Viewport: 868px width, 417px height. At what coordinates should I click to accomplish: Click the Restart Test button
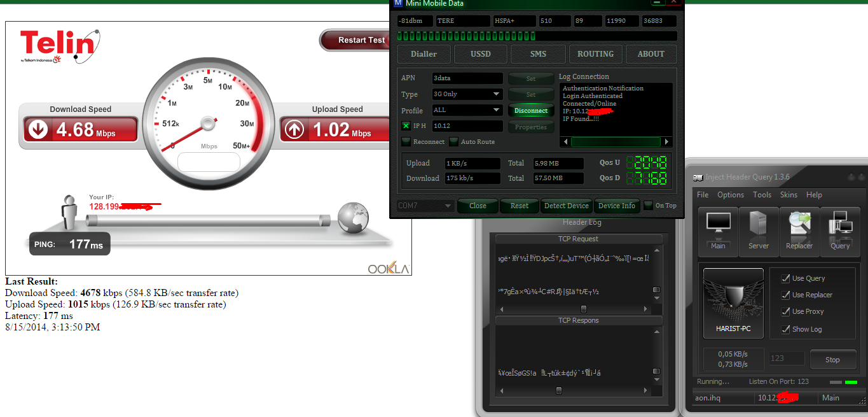point(361,40)
